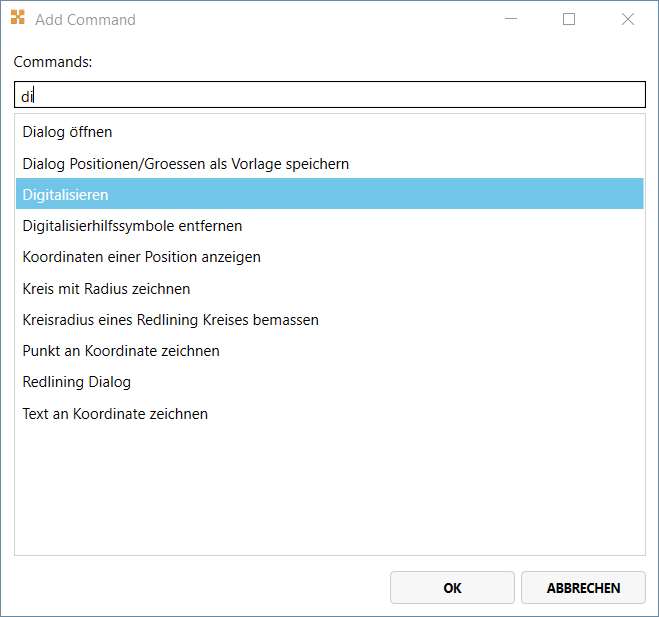The width and height of the screenshot is (659, 617).
Task: Choose 'Dialog Positionen/Groessen als Vorlage speichern'
Action: tap(185, 163)
